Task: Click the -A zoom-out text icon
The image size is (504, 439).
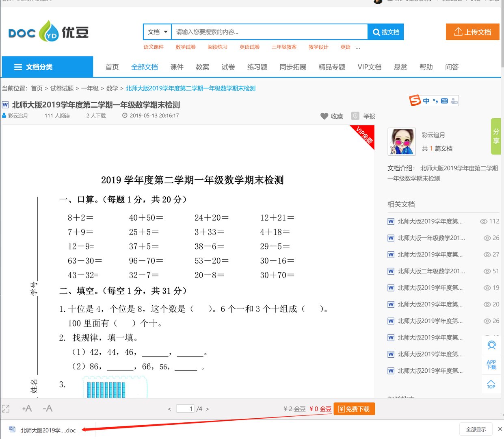Action: coord(47,409)
